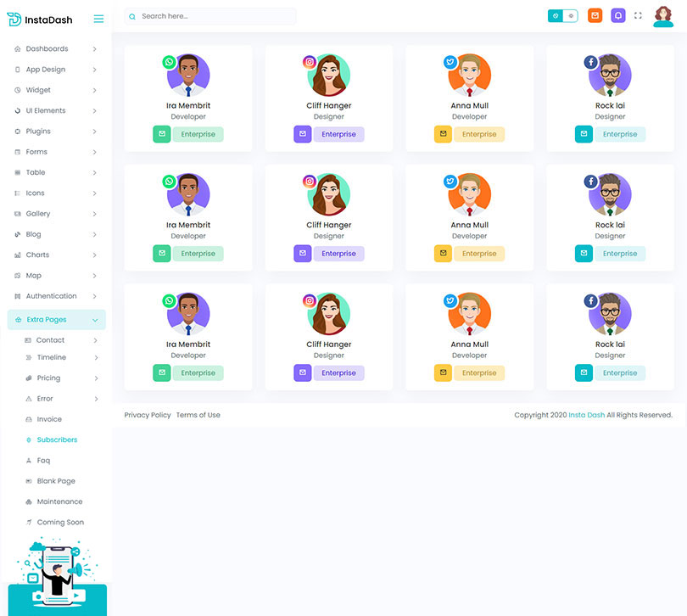Enter fullscreen mode via header icon
This screenshot has height=616, width=687.
pyautogui.click(x=638, y=15)
